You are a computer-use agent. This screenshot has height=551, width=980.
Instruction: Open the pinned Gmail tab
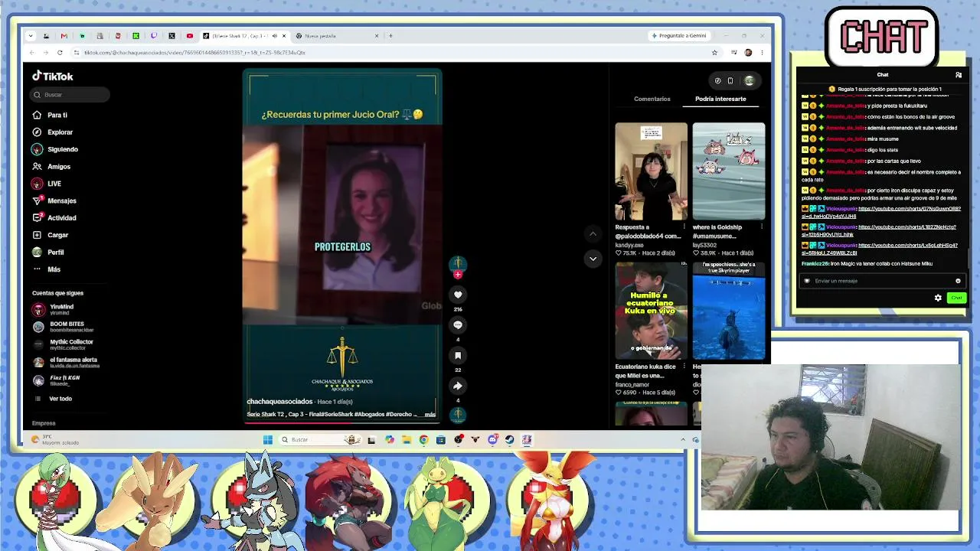[x=64, y=36]
